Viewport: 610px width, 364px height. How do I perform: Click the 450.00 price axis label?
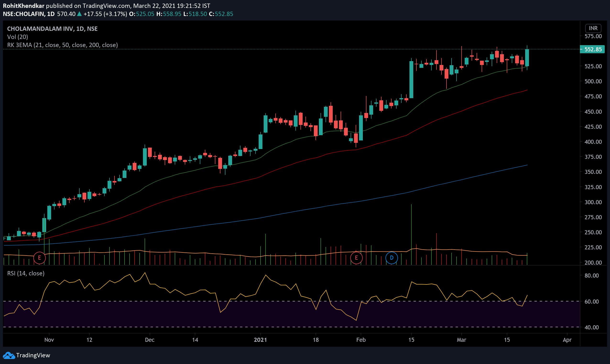[593, 112]
